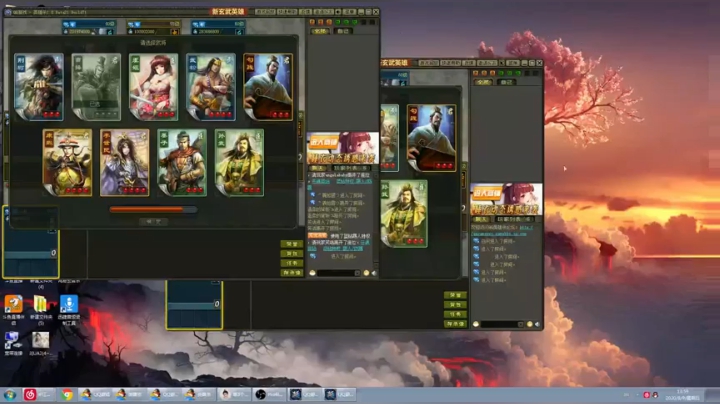The width and height of the screenshot is (720, 404).
Task: Open emoji picker in back window's chat bar
Action: (x=529, y=324)
